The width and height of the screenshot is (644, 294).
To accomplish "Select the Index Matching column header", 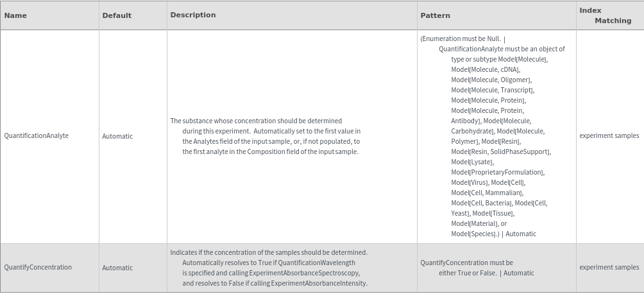I will tap(605, 15).
